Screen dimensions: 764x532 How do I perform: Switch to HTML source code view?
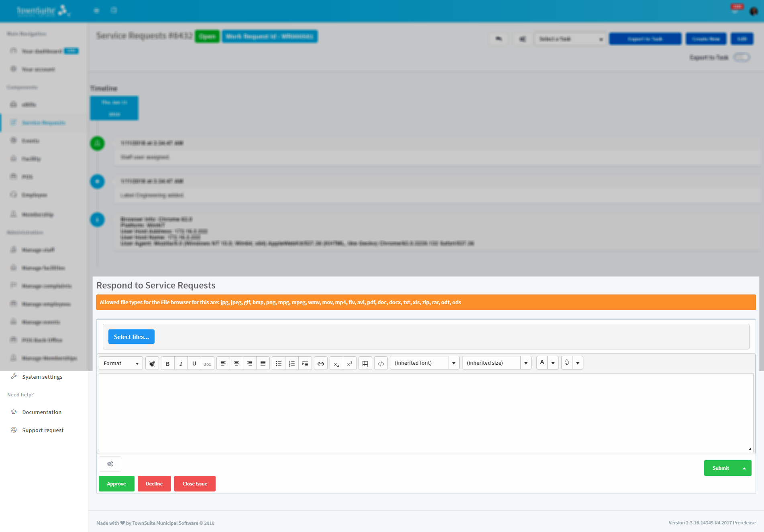(381, 363)
